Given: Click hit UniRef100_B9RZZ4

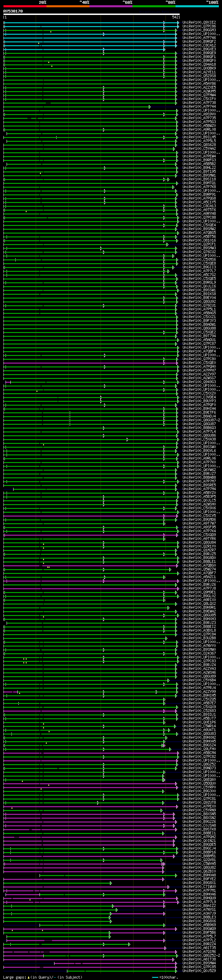Looking at the screenshot, I should [x=199, y=944].
